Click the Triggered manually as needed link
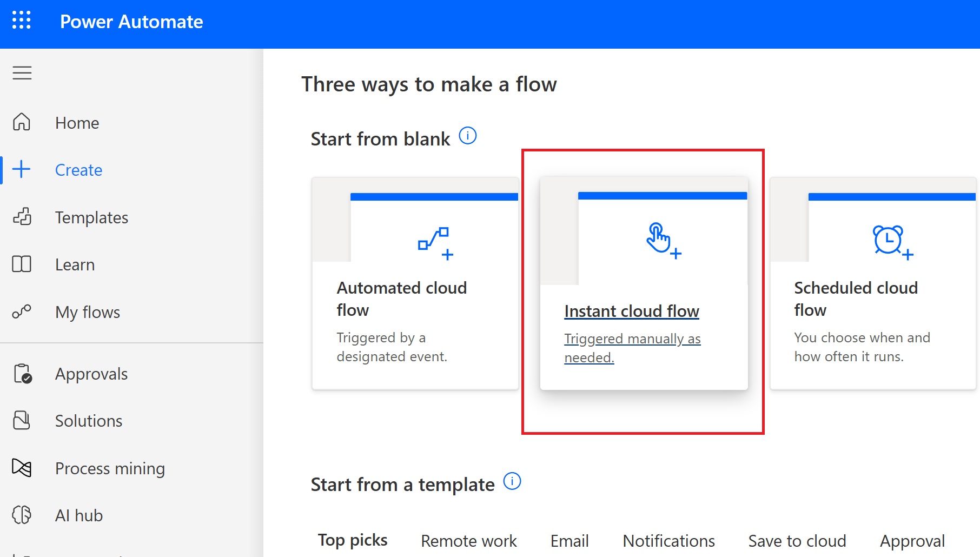The image size is (980, 557). pos(632,348)
